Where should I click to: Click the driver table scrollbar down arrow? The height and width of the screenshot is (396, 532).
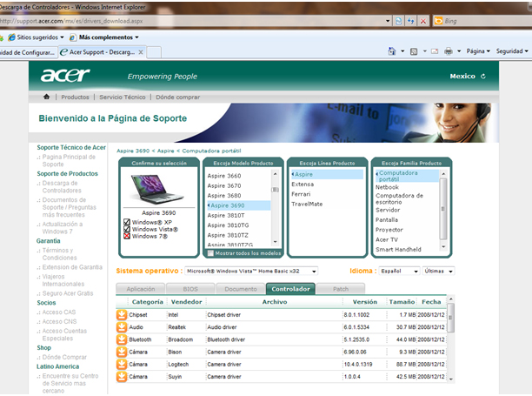tap(451, 379)
